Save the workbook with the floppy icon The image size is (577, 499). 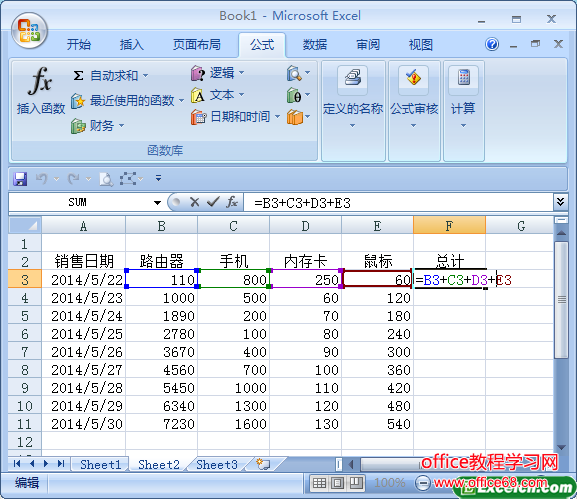(20, 179)
